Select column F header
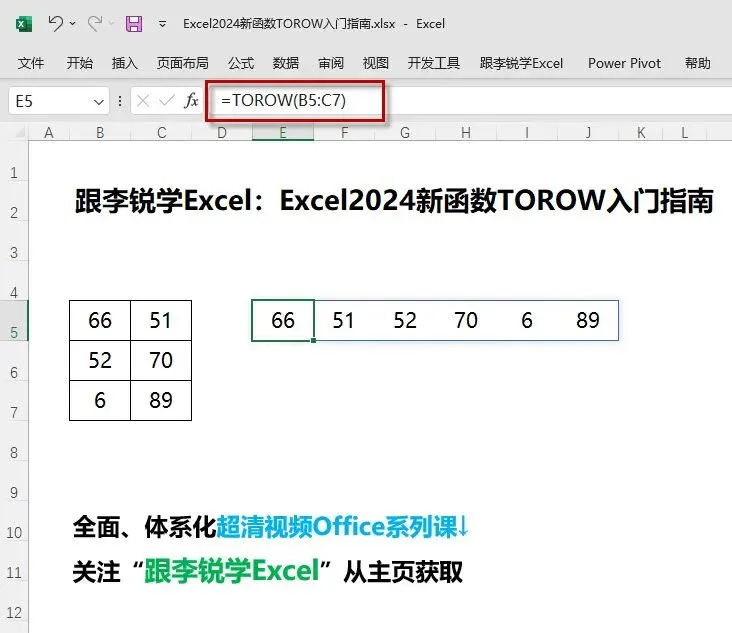732x633 pixels. (x=344, y=133)
